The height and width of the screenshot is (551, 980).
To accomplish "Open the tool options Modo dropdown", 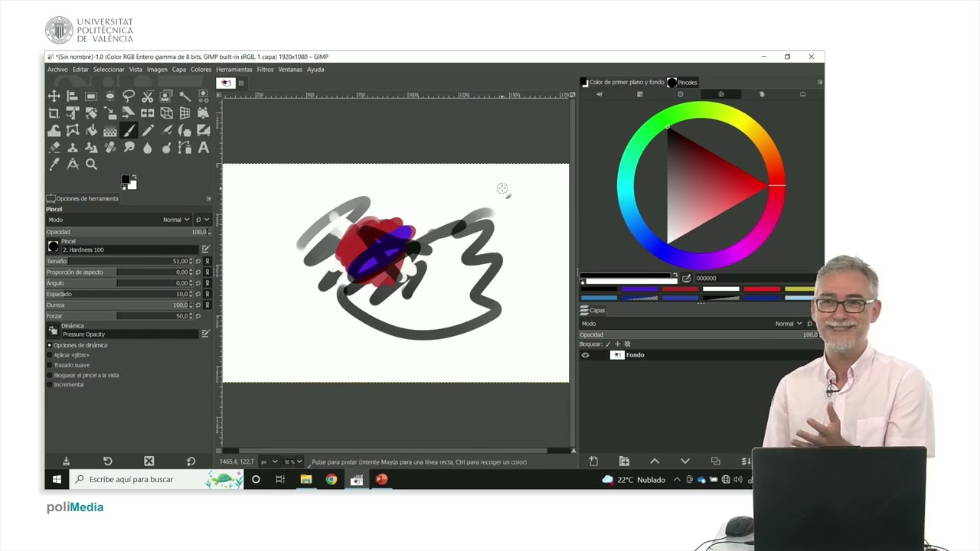I will pos(119,220).
